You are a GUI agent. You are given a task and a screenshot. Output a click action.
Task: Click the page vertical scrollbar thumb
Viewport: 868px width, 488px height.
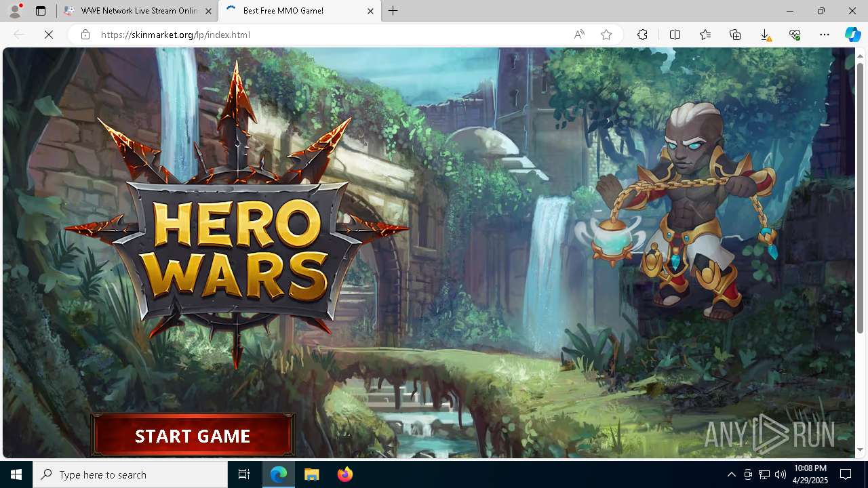point(861,198)
